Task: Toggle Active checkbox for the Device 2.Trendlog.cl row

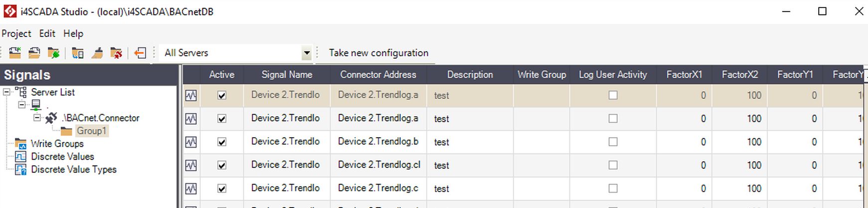Action: tap(222, 165)
